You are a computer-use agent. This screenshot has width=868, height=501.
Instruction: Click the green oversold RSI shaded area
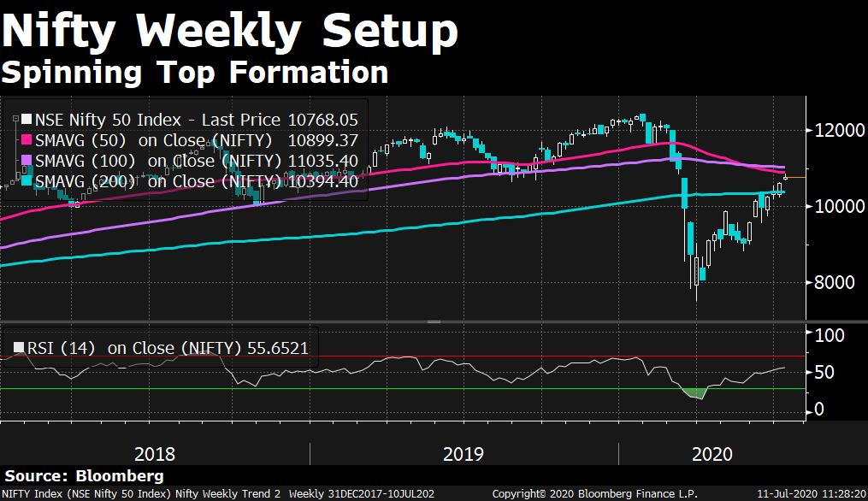pyautogui.click(x=697, y=393)
